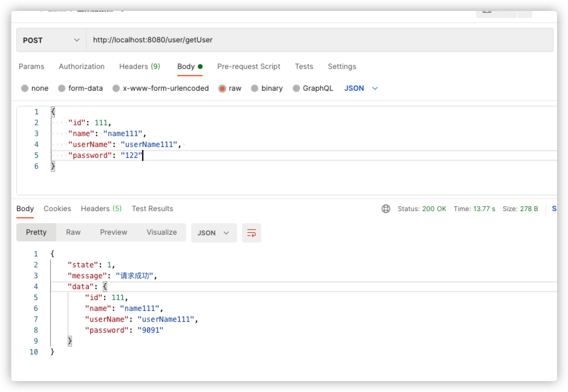Viewport: 568px width, 392px height.
Task: Choose the binary body option
Action: [255, 88]
